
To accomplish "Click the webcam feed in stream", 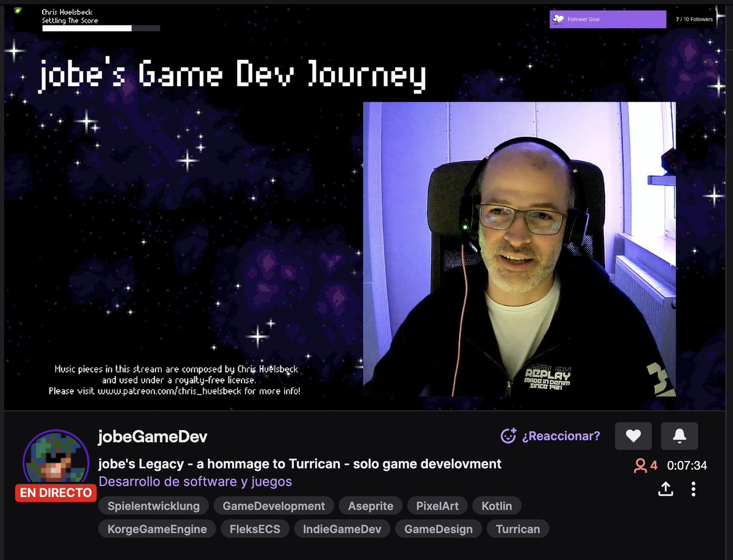I will [x=520, y=249].
